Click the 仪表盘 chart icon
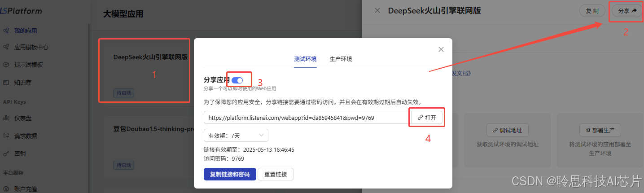The width and height of the screenshot is (644, 193). pos(6,118)
